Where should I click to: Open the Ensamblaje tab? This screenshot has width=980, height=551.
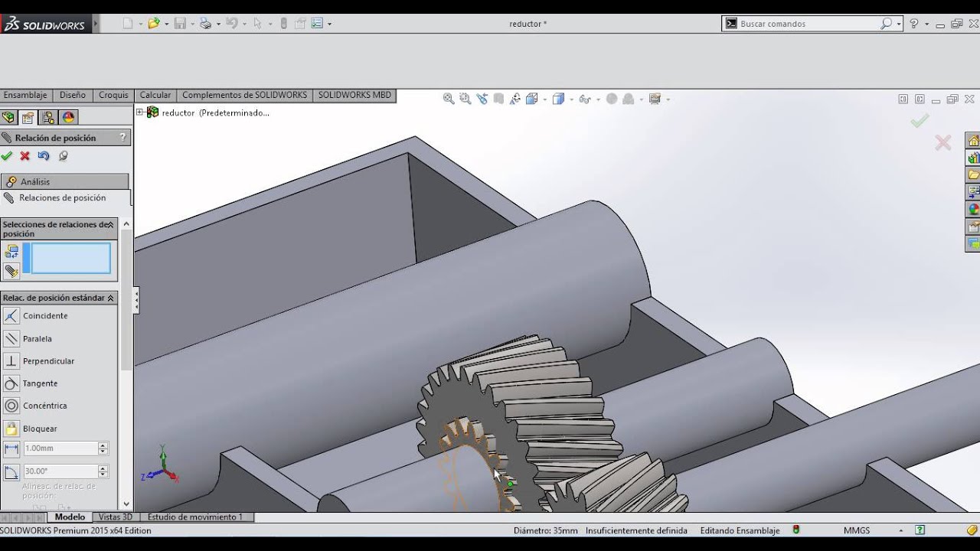click(x=25, y=95)
